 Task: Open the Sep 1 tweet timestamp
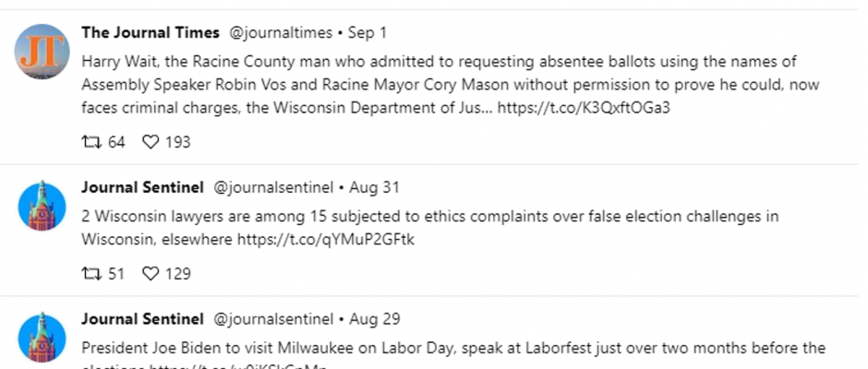pyautogui.click(x=368, y=33)
